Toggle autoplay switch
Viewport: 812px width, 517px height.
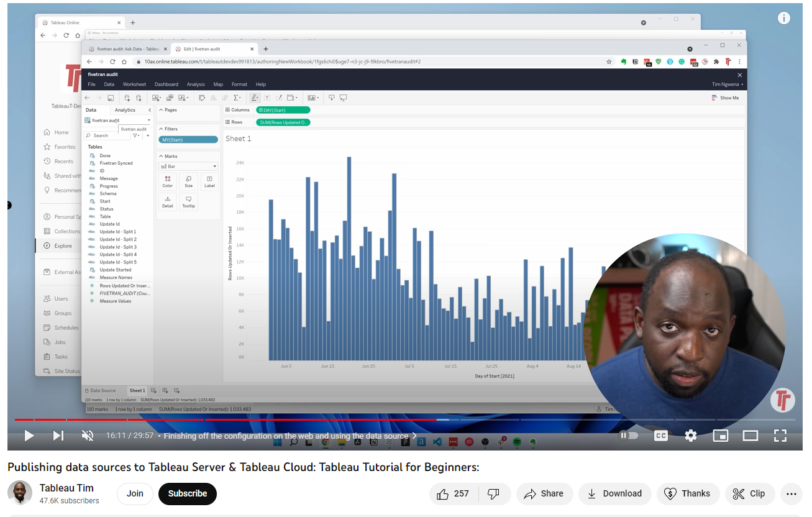pos(629,436)
